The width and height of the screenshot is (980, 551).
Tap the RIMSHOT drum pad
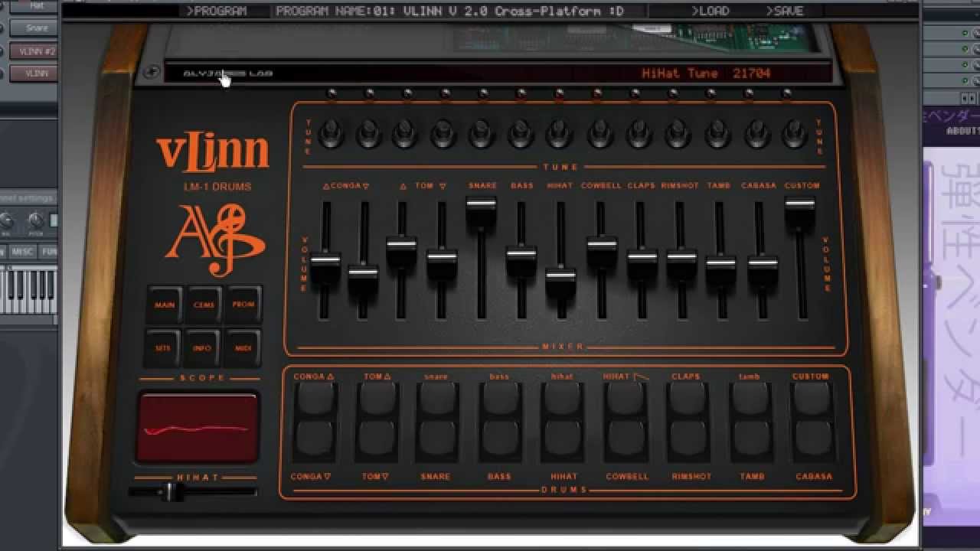point(688,438)
